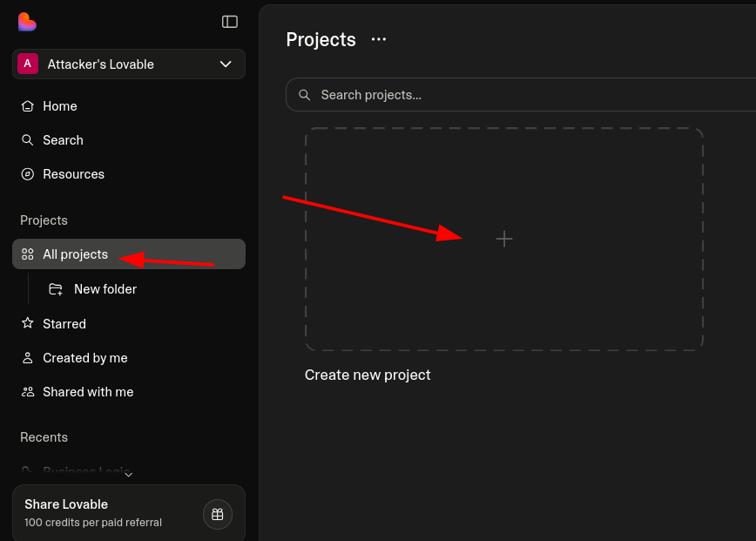
Task: Click the gift icon button
Action: click(x=218, y=514)
